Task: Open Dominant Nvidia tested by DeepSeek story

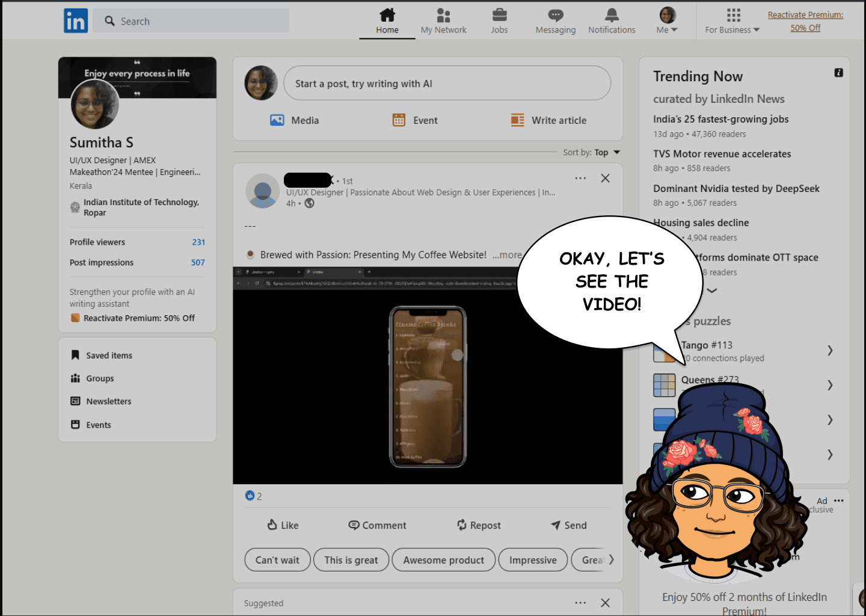Action: click(737, 189)
